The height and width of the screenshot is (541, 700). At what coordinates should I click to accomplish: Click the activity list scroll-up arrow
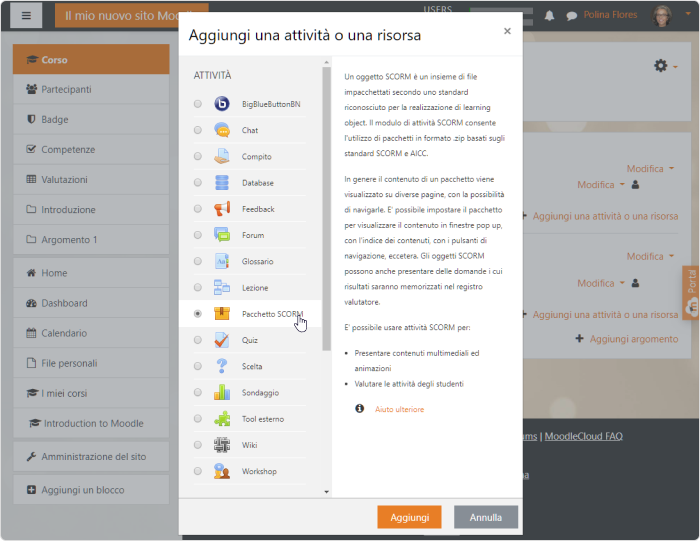[326, 62]
